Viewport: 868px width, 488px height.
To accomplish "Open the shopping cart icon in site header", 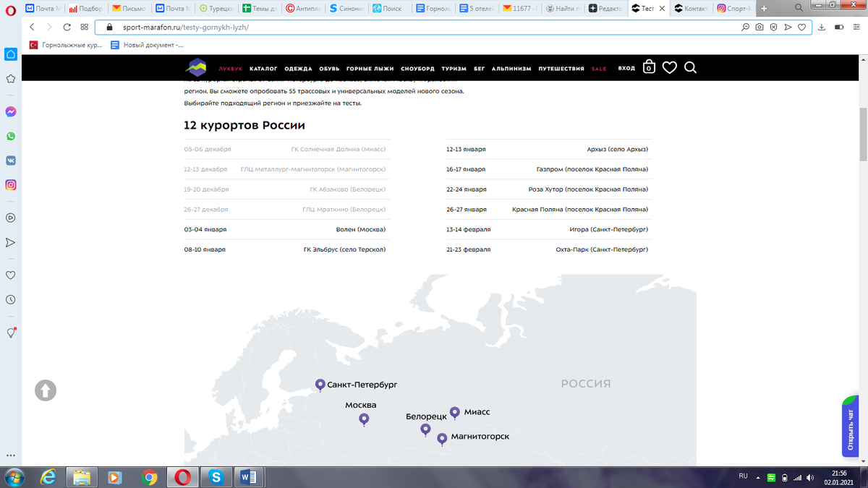I will coord(648,67).
